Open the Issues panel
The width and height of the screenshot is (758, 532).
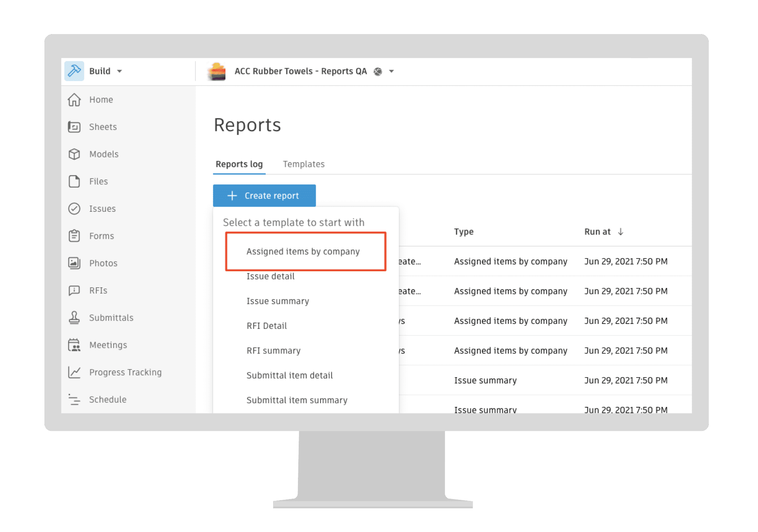click(x=102, y=208)
